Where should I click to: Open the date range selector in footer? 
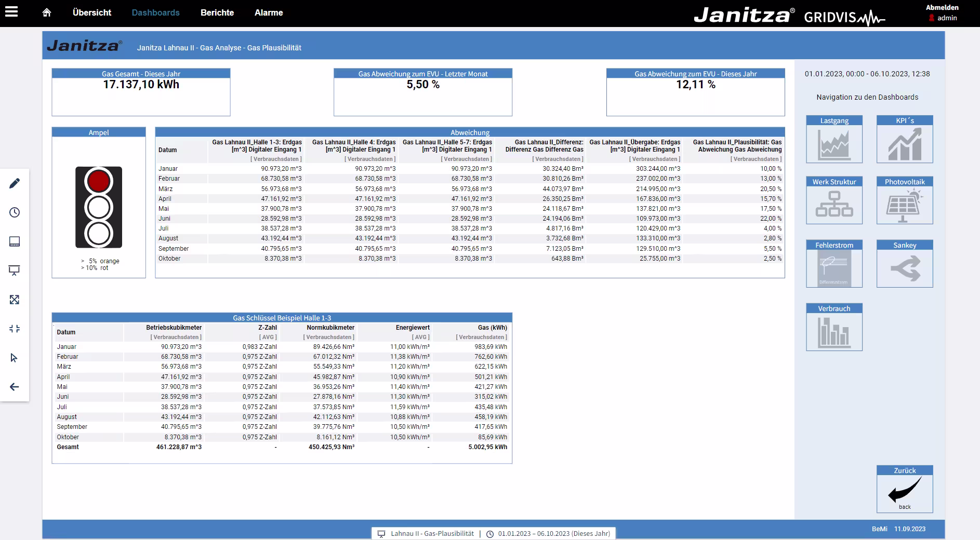click(x=553, y=533)
